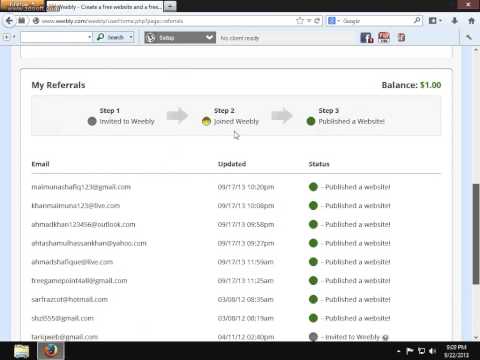Click the 03/08/12 08:35am timestamp

(246, 300)
